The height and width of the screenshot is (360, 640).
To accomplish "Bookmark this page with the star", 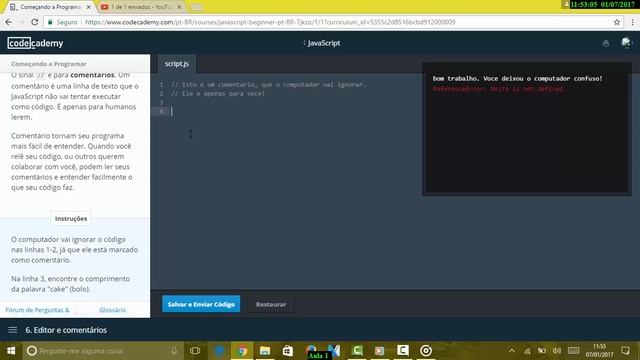I will 617,22.
